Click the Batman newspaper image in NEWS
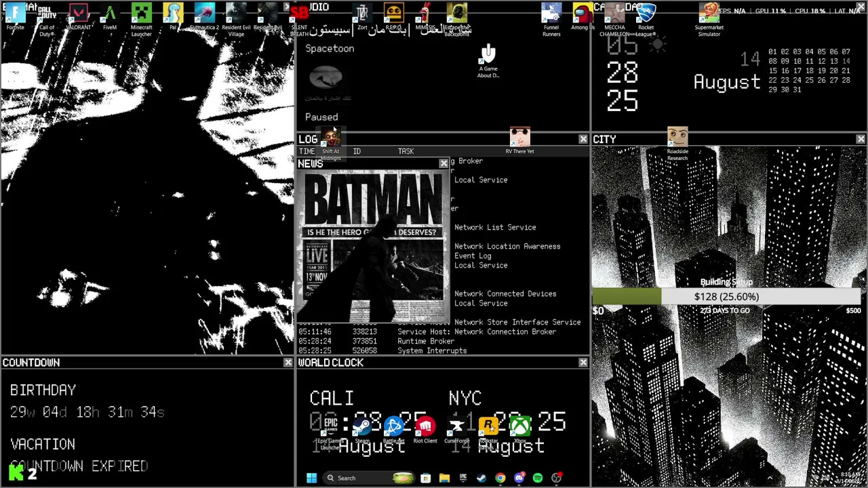This screenshot has width=868, height=488. pos(374,246)
